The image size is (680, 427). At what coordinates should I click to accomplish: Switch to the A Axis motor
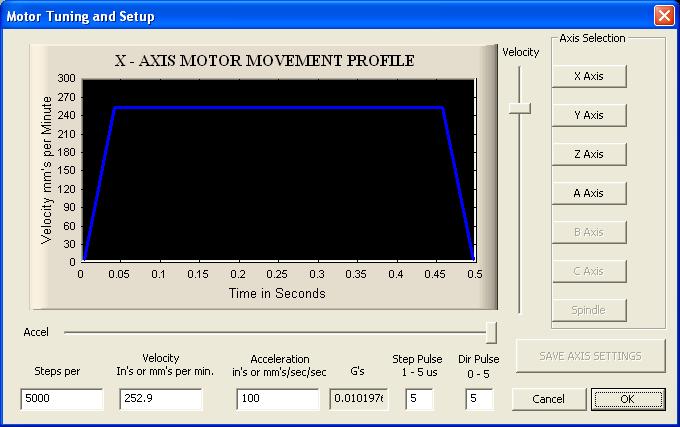(x=589, y=193)
